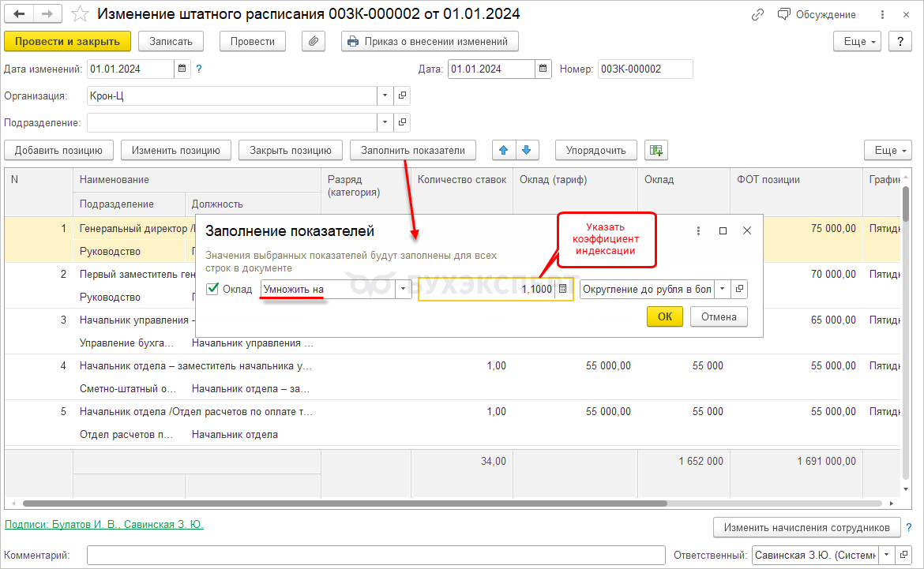Copy link to document icon
The width and height of the screenshot is (924, 569).
(x=757, y=14)
